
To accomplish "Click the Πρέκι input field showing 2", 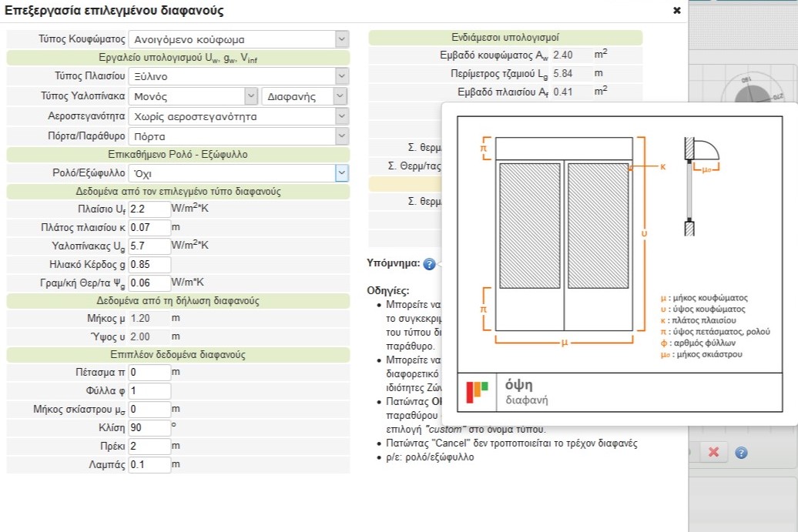I will click(x=149, y=446).
